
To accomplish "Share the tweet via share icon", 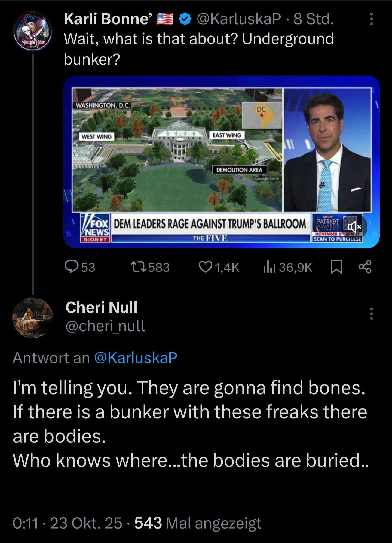I will (x=365, y=267).
